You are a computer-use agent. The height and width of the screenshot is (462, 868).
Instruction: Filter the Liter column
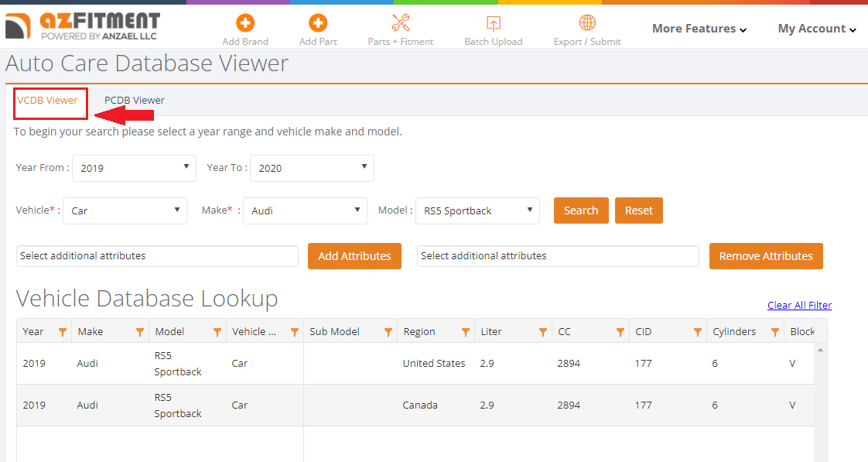543,332
